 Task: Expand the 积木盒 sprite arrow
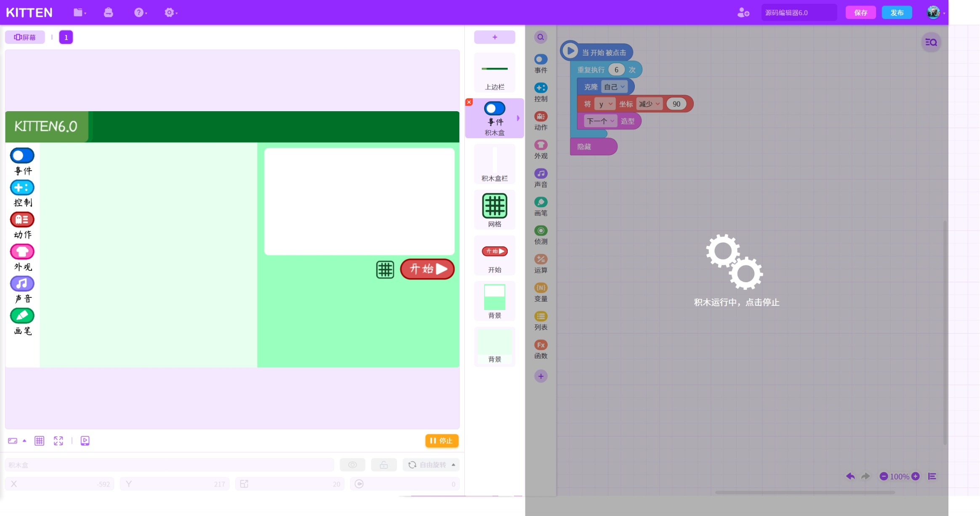click(x=518, y=118)
